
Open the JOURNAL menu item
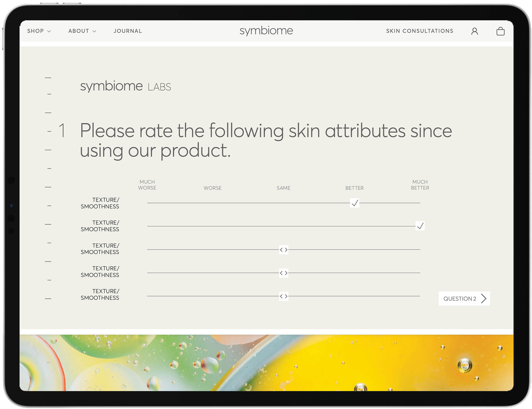(128, 31)
